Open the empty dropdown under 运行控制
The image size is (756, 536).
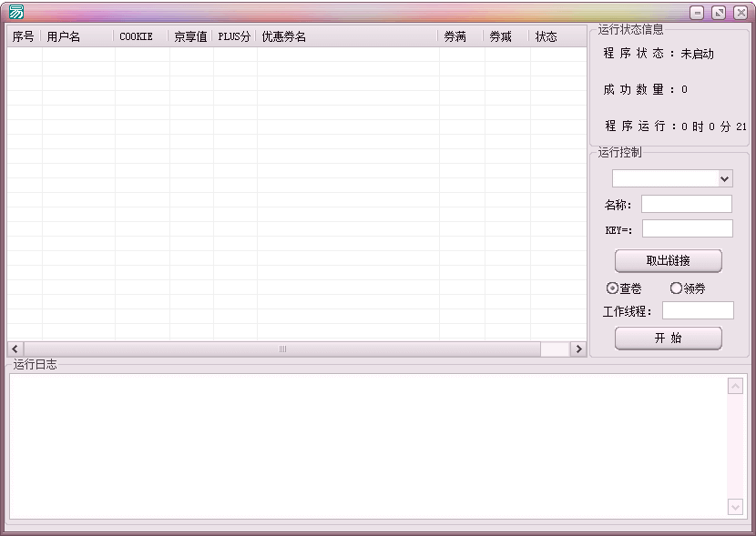point(671,178)
